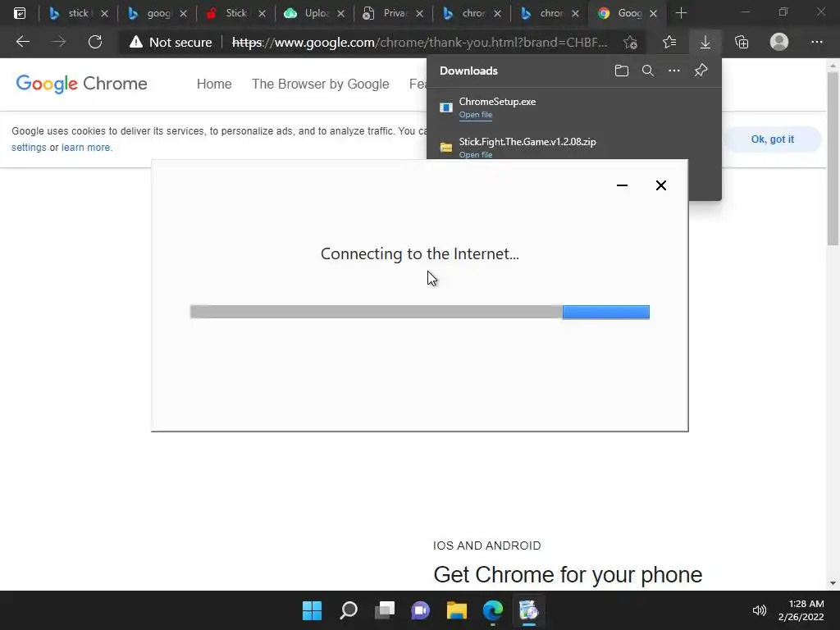Image resolution: width=840 pixels, height=630 pixels.
Task: Open a new tab with plus icon
Action: click(x=681, y=13)
